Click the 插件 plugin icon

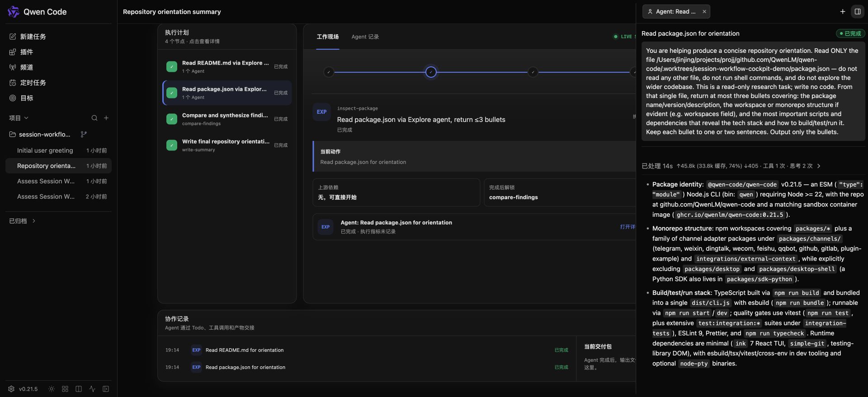tap(13, 52)
